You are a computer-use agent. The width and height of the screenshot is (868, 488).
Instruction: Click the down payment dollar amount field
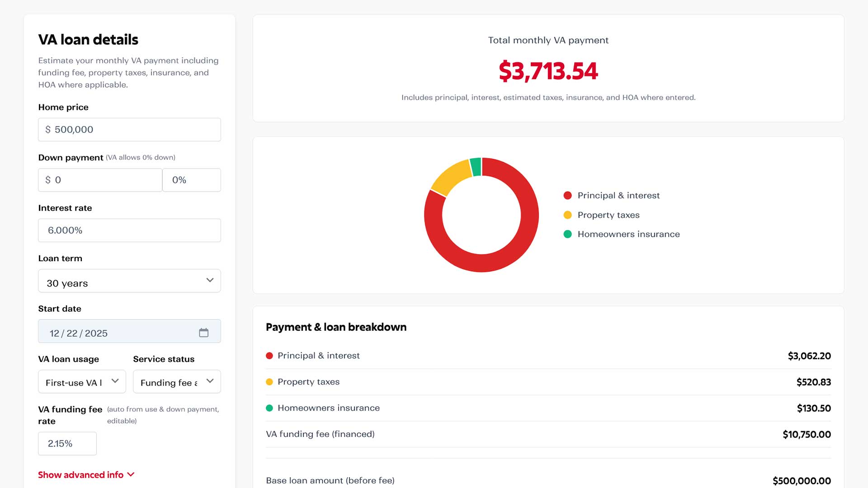(100, 180)
